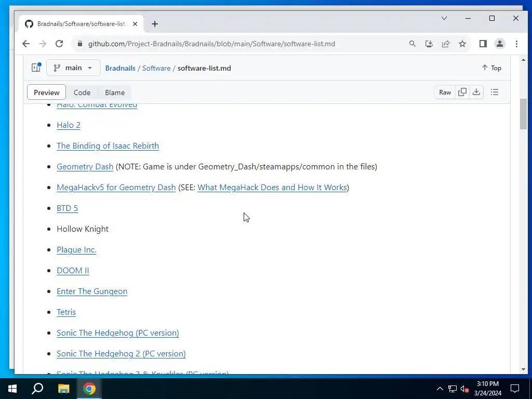The width and height of the screenshot is (532, 399).
Task: Open the Windows notification center
Action: pyautogui.click(x=515, y=389)
